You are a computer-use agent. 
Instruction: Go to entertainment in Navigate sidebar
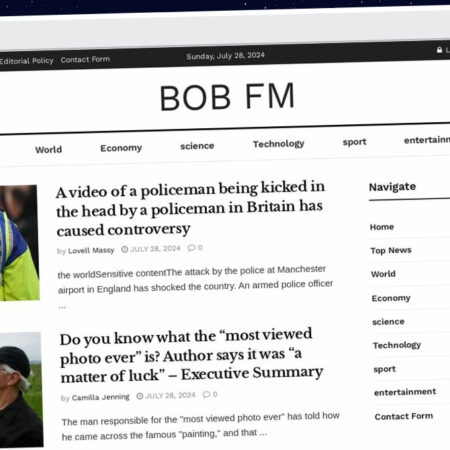(405, 392)
